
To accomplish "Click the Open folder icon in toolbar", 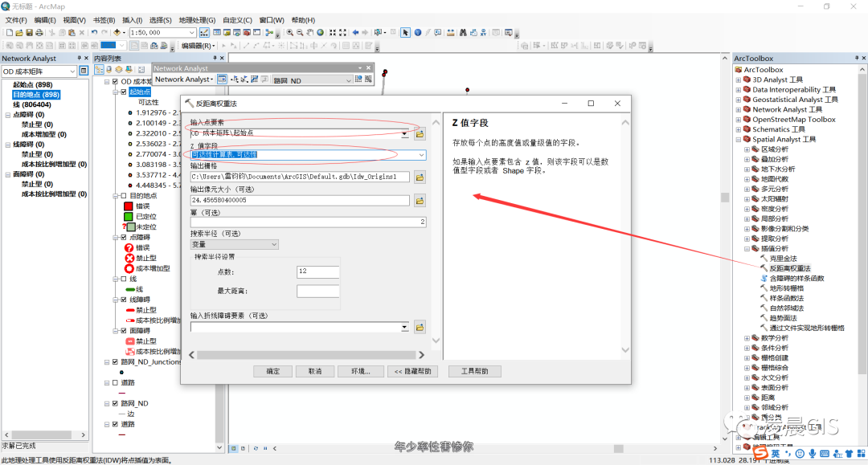I will coord(19,33).
